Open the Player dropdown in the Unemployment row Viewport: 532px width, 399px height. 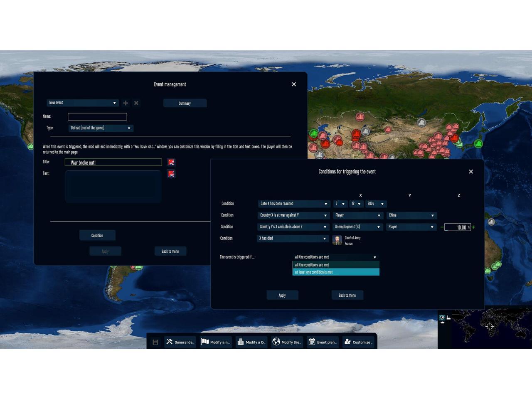(x=411, y=227)
